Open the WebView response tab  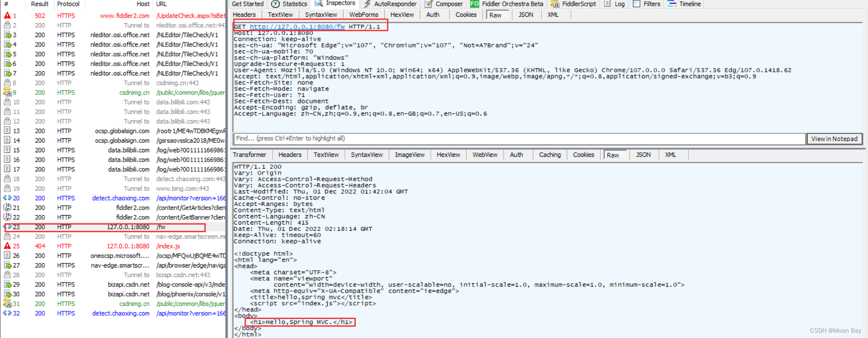[x=485, y=155]
